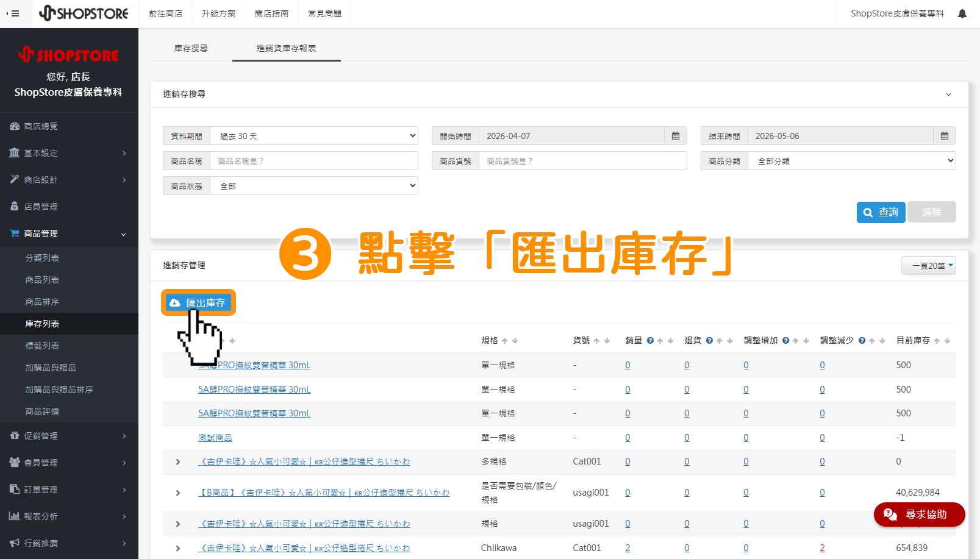The width and height of the screenshot is (980, 559).
Task: Open 前往商店 in top menu
Action: pos(166,13)
